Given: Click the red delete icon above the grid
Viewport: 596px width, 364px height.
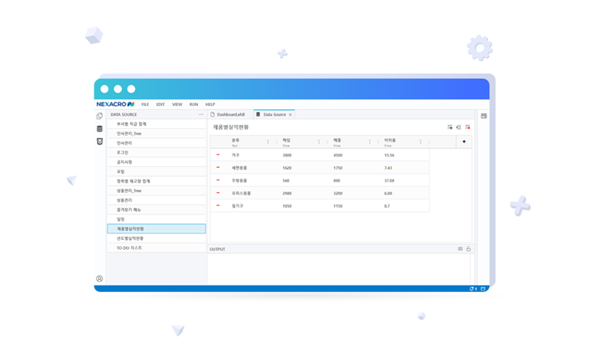Looking at the screenshot, I should click(468, 127).
